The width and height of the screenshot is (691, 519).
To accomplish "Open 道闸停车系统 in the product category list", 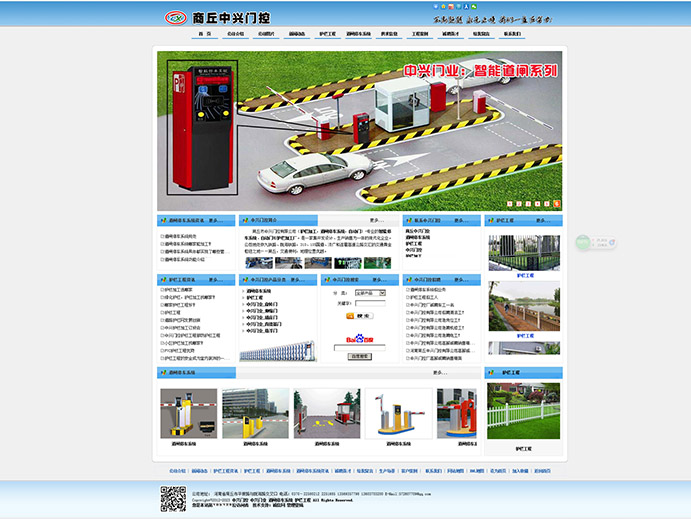I will coord(258,291).
